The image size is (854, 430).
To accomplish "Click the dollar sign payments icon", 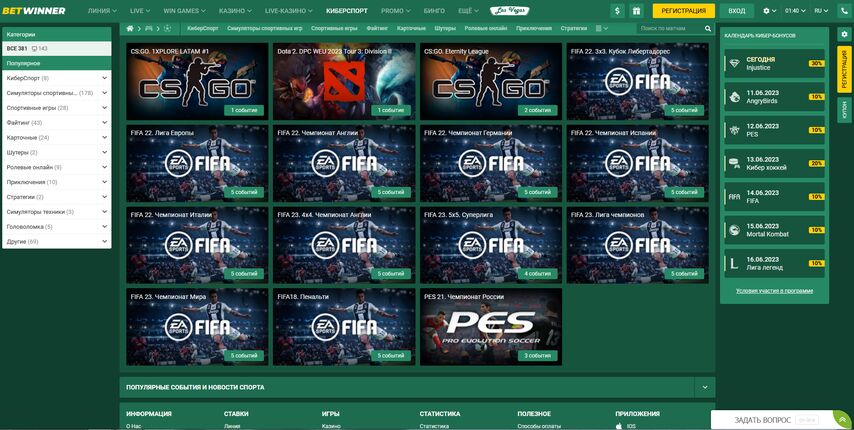I will point(617,11).
